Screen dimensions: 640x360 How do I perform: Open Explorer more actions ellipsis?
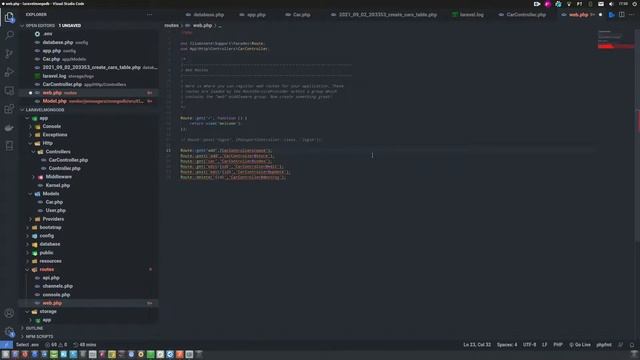pyautogui.click(x=149, y=15)
